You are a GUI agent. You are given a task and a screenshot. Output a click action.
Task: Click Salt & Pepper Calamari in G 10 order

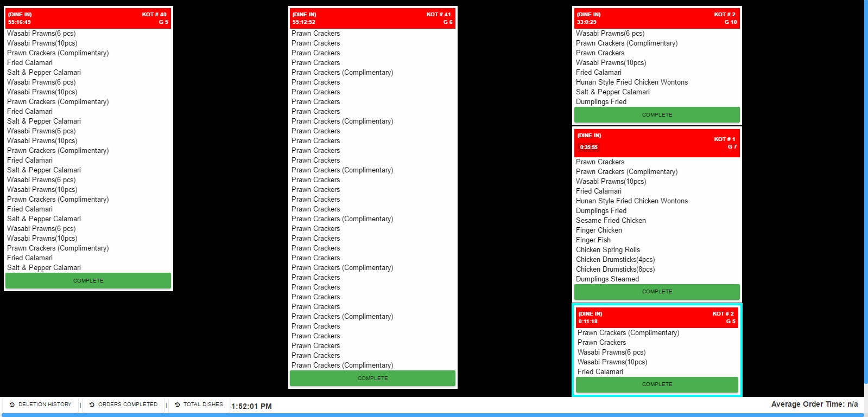pos(612,92)
